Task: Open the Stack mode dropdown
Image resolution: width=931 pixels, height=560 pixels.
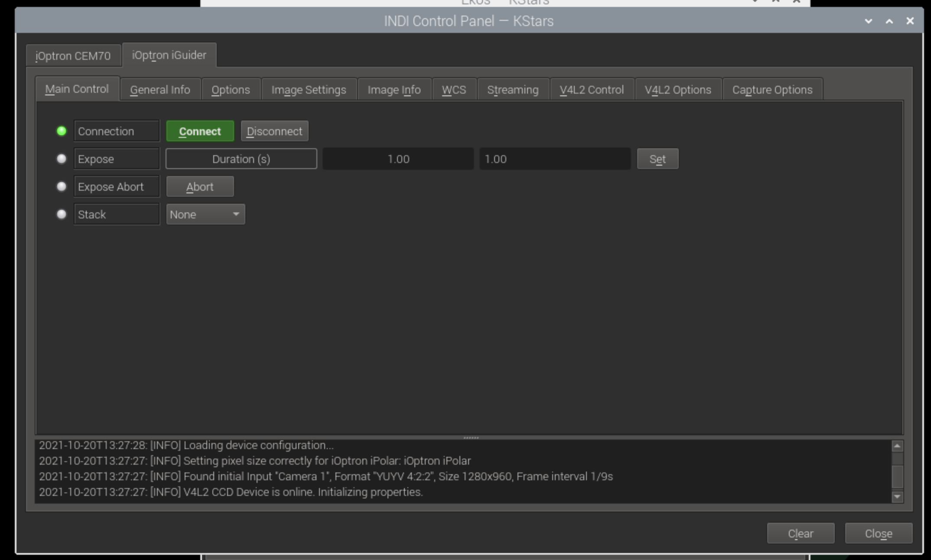Action: tap(205, 215)
